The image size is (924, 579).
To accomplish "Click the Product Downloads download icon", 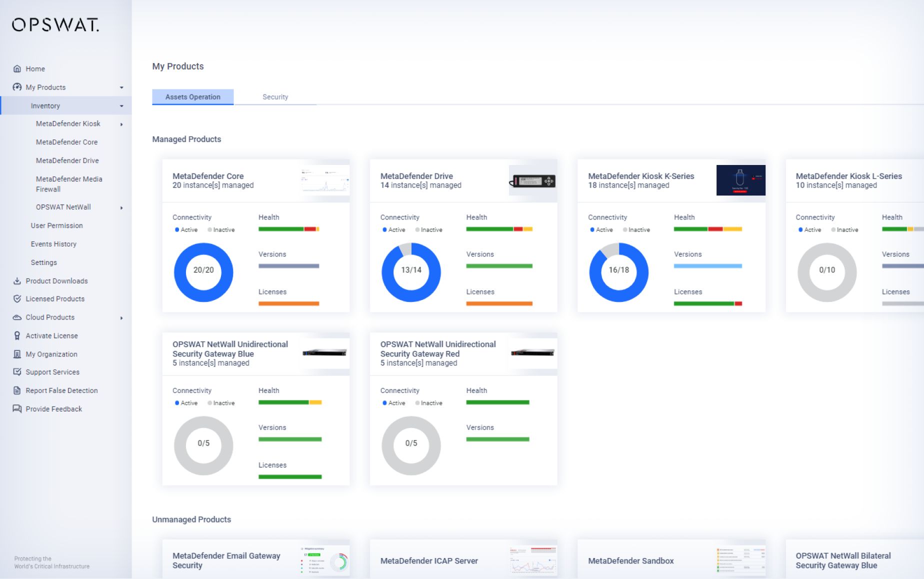I will point(17,281).
